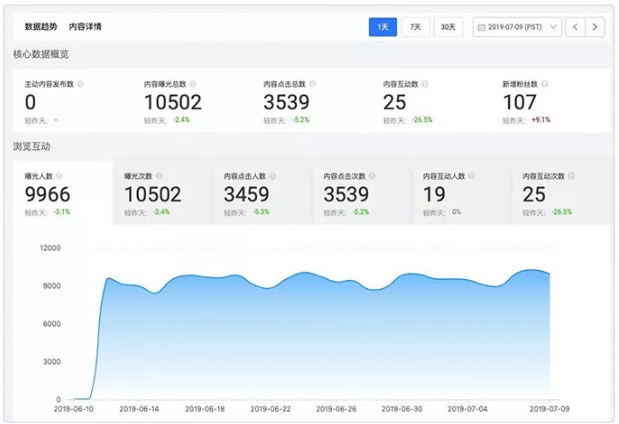Select the 1天 time range
Screen dimensions: 619x424
(x=382, y=27)
